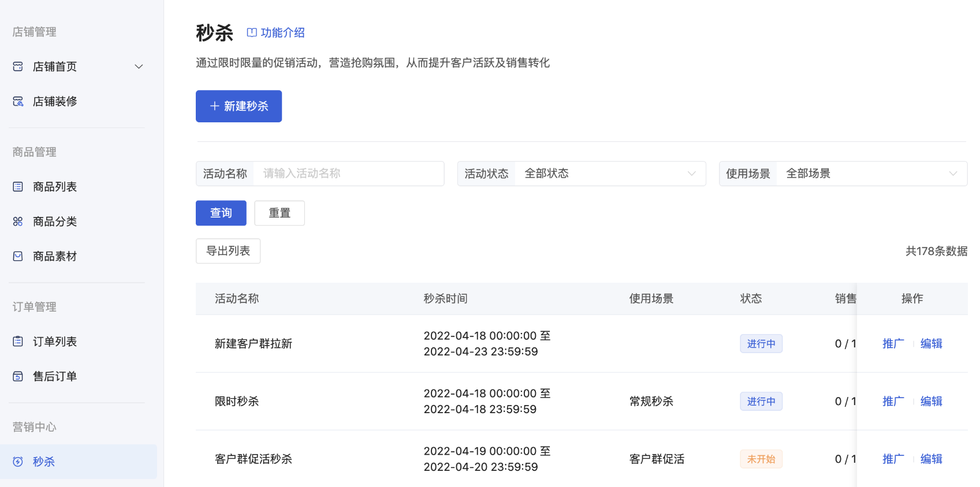Viewport: 980px width, 487px height.
Task: Click the 店铺首页 sidebar icon
Action: click(x=18, y=67)
